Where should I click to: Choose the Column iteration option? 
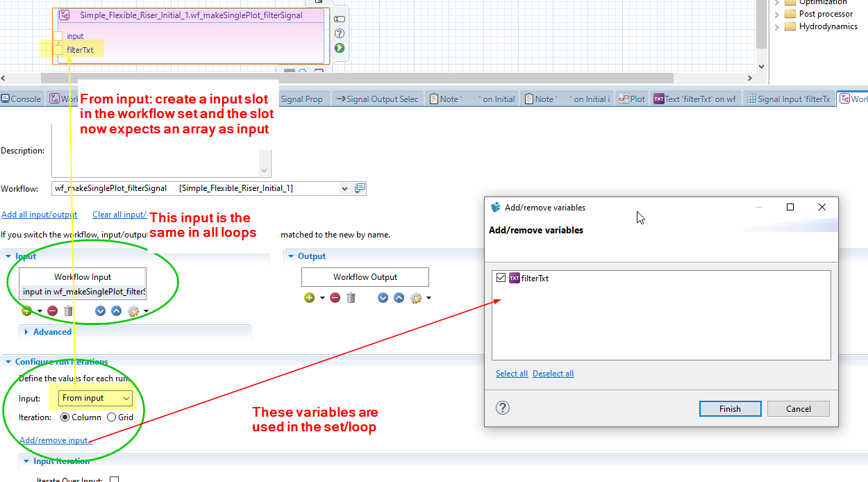tap(65, 417)
